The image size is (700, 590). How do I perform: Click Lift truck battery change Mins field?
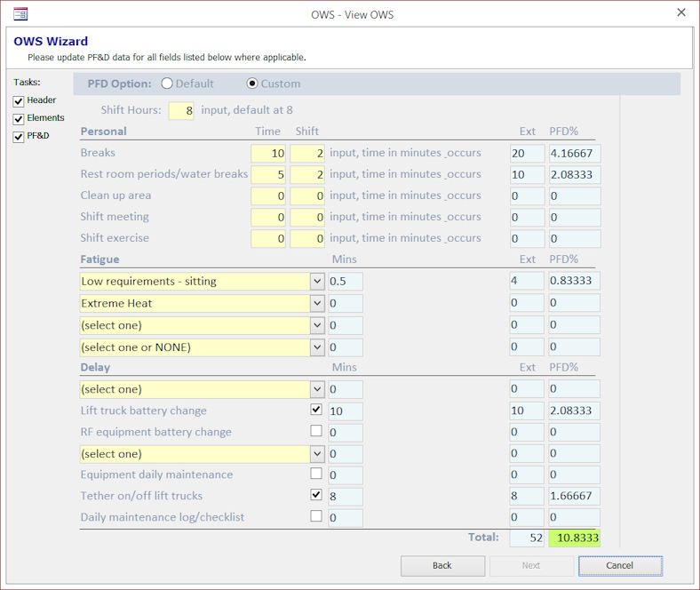[346, 411]
